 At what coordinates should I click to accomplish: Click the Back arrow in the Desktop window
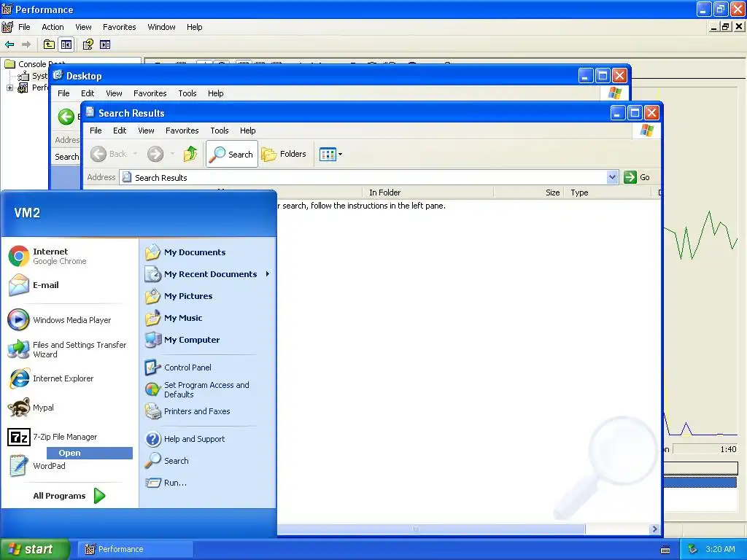point(66,117)
